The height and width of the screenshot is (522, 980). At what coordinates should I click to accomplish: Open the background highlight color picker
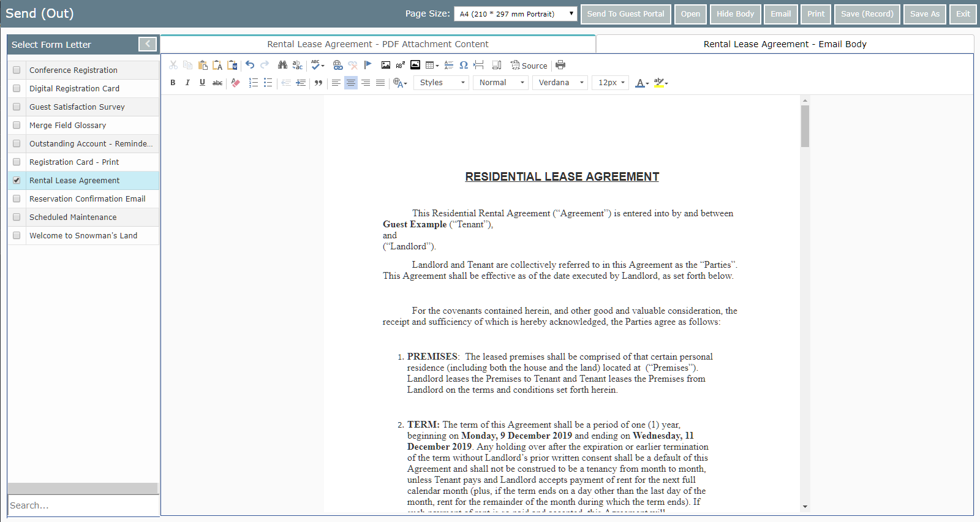[x=661, y=83]
